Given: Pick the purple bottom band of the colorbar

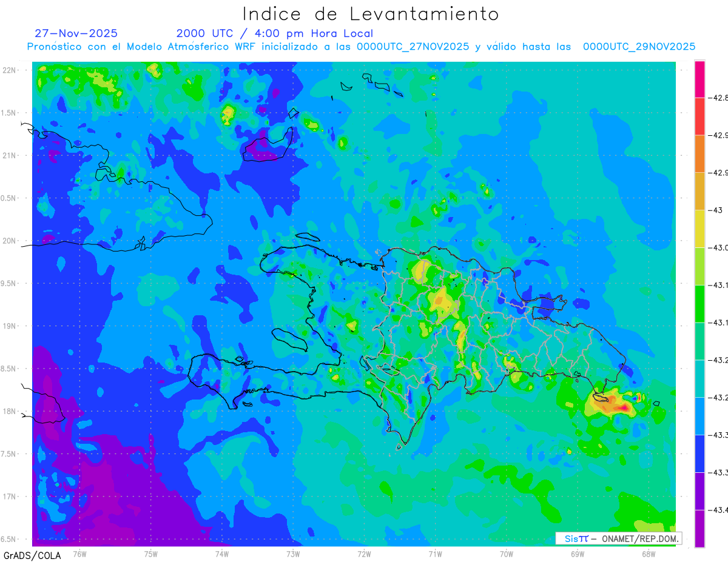Looking at the screenshot, I should [699, 529].
